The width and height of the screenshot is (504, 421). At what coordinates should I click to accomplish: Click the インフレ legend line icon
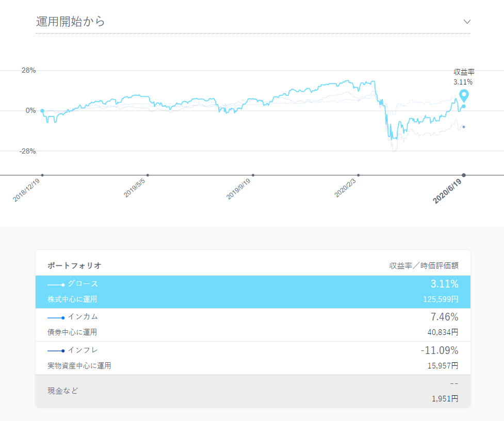[56, 351]
